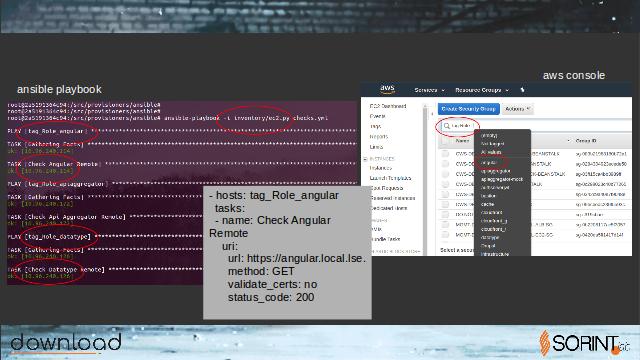Click the download text in the slide footer

point(66,342)
